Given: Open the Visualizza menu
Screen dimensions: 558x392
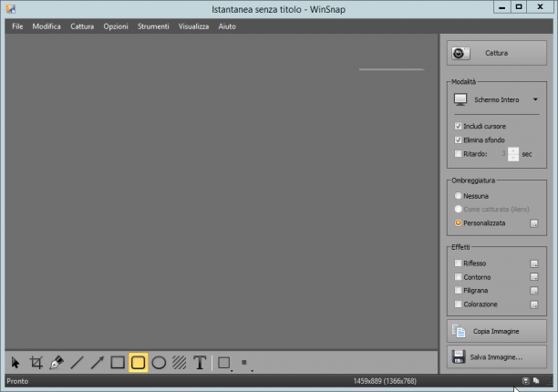Looking at the screenshot, I should coord(193,26).
